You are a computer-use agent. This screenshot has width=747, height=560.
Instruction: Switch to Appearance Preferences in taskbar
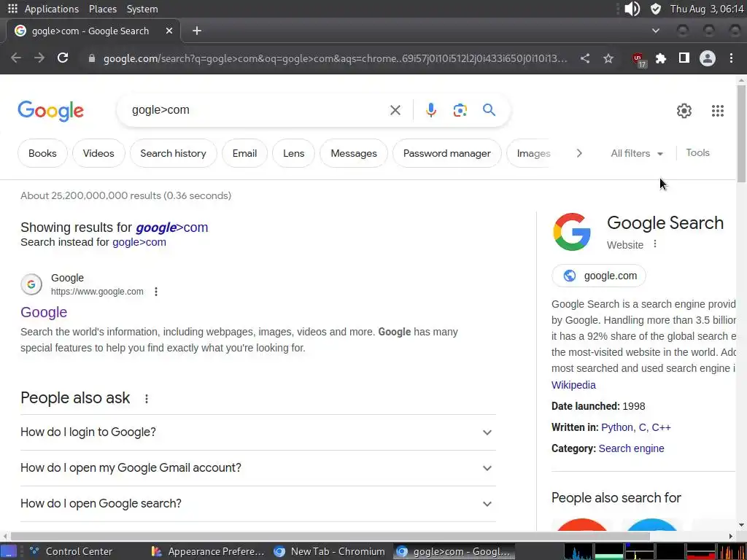[208, 551]
